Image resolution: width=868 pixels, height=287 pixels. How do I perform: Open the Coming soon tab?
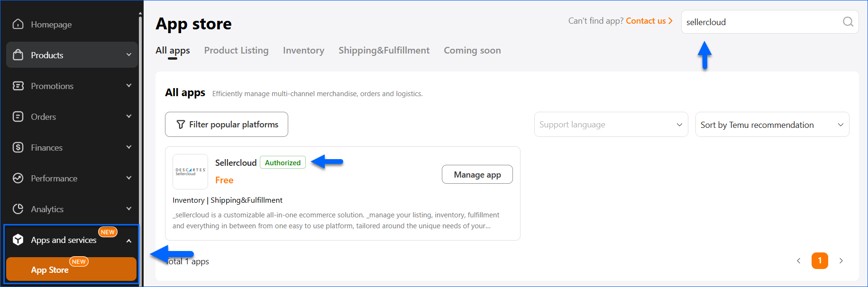(472, 50)
